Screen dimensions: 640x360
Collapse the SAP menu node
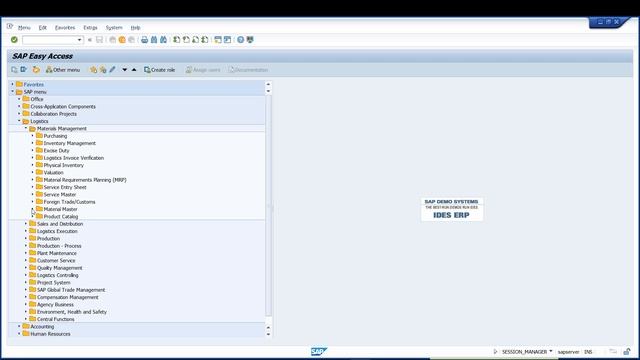point(12,91)
